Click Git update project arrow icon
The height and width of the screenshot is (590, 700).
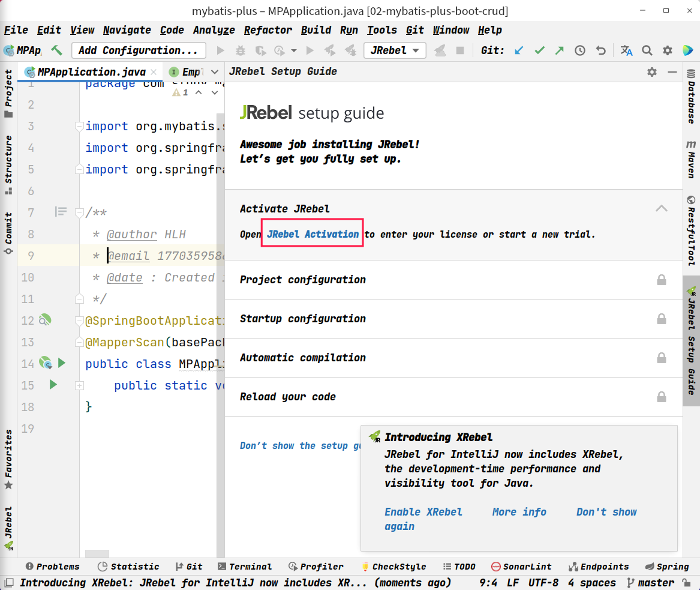click(x=519, y=50)
